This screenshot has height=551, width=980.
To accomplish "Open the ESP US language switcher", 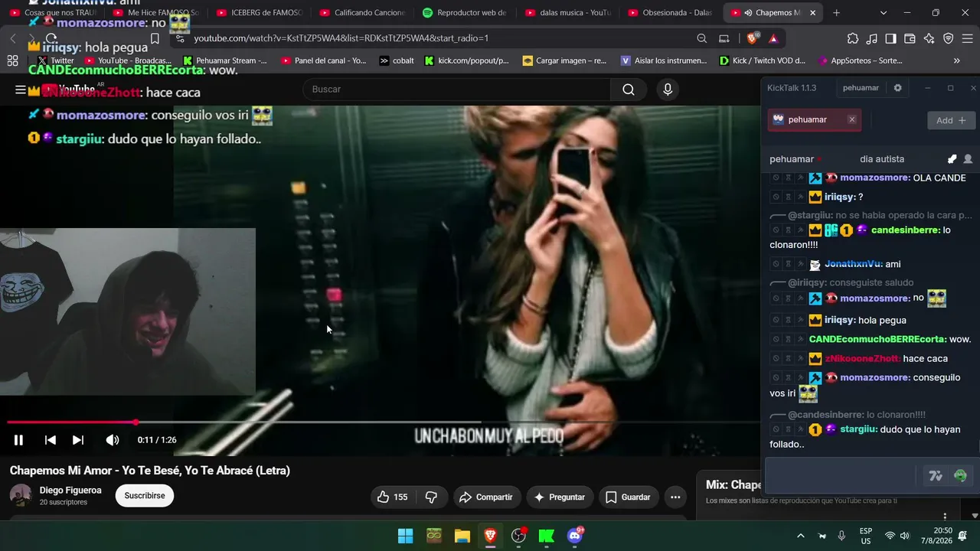I will (866, 536).
